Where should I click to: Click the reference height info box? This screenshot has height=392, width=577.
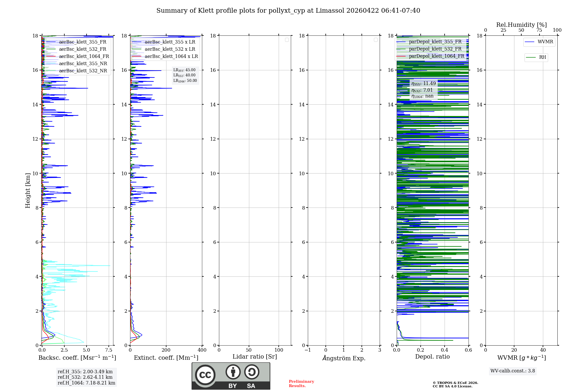point(86,377)
